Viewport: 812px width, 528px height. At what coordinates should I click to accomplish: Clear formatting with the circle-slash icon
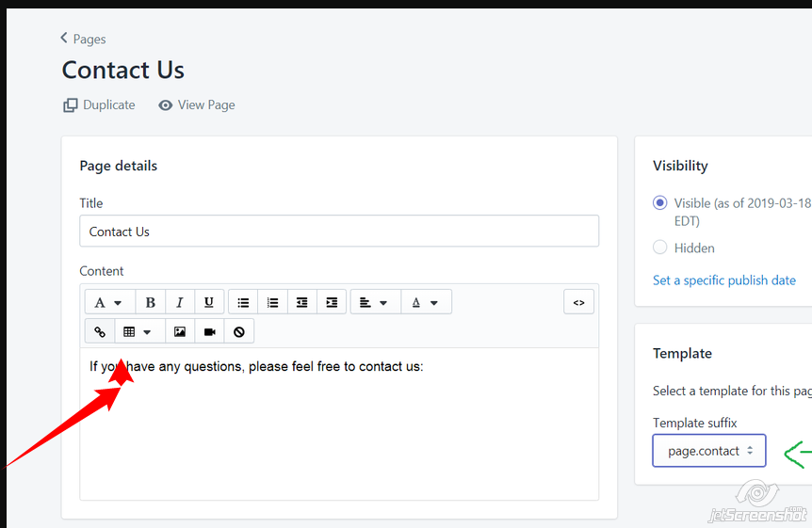click(238, 332)
